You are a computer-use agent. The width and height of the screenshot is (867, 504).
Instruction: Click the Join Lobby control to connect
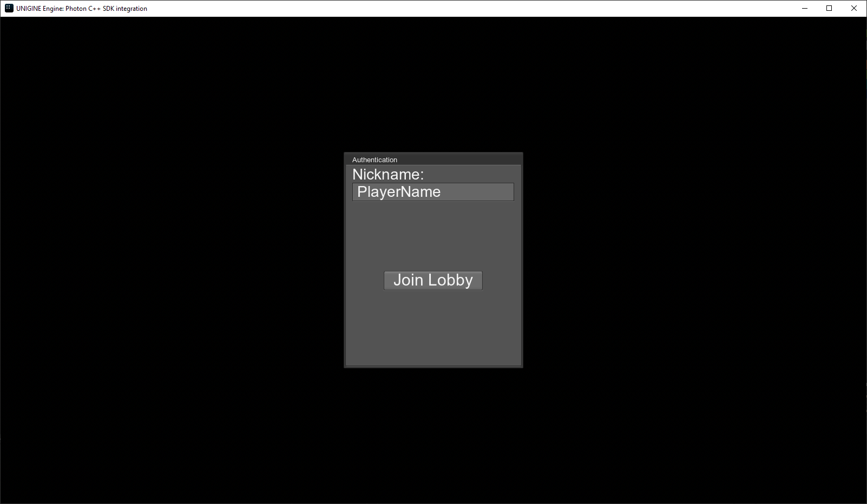coord(432,280)
